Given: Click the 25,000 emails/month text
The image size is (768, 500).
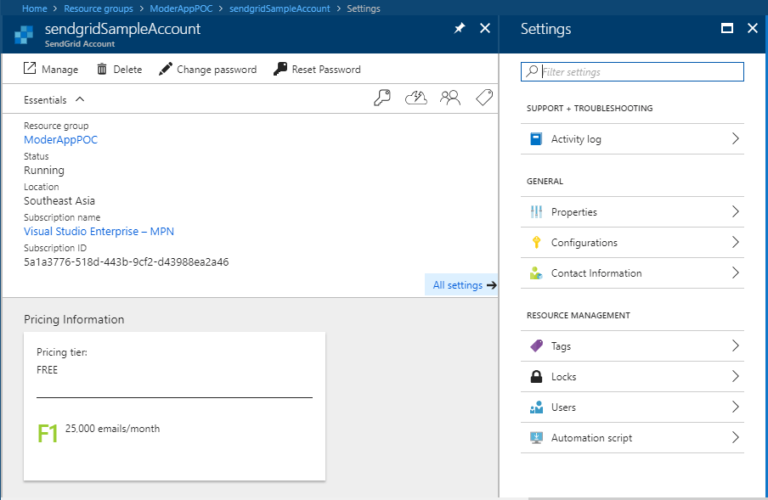Looking at the screenshot, I should click(113, 429).
